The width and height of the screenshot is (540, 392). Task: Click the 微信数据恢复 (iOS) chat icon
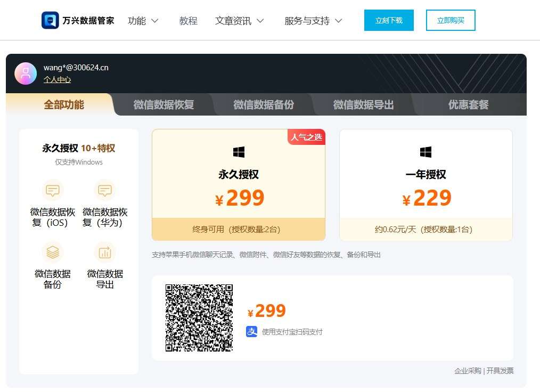click(x=53, y=190)
